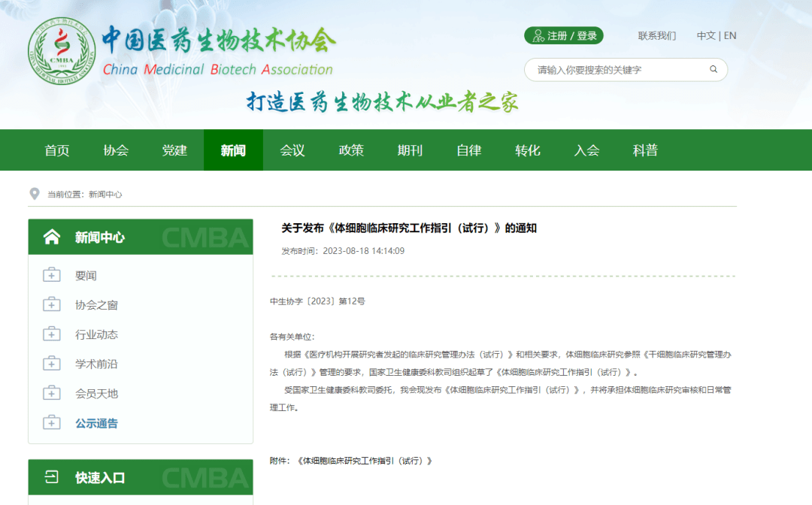Click the home icon beside 新闻中心
This screenshot has width=812, height=505.
click(x=52, y=237)
